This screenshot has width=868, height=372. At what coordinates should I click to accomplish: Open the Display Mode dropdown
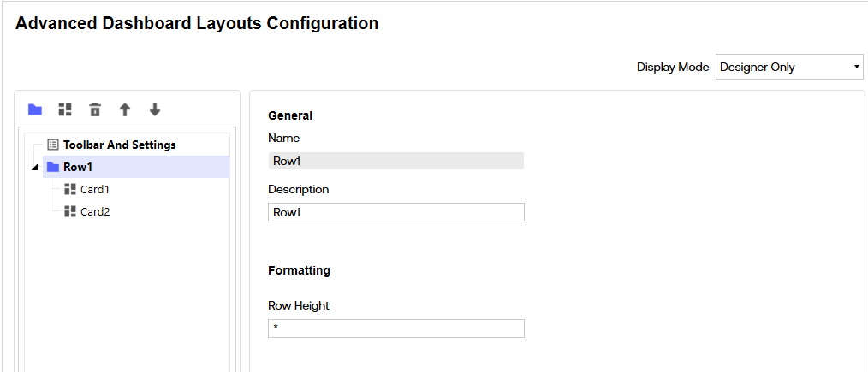[789, 67]
